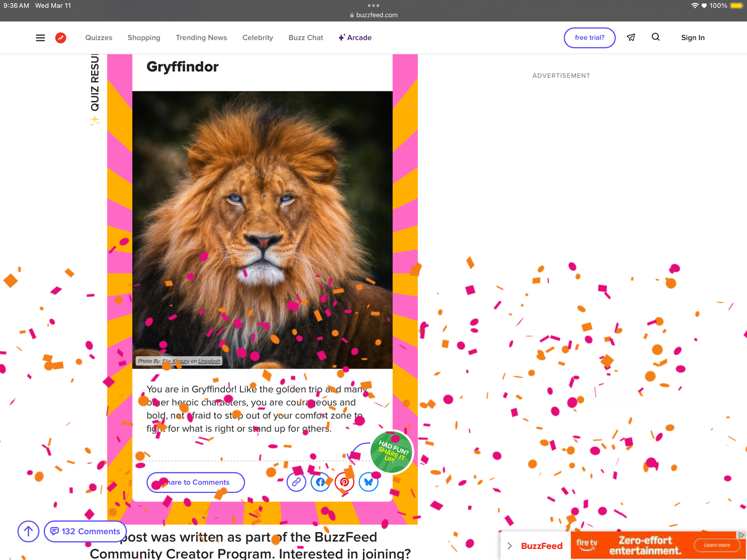Click the red BuzzFeed trending logo
The width and height of the screenshot is (747, 560).
coord(61,38)
